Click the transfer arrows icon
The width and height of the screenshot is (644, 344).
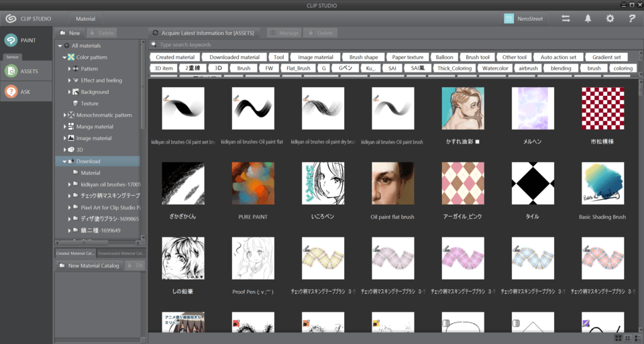click(x=566, y=19)
